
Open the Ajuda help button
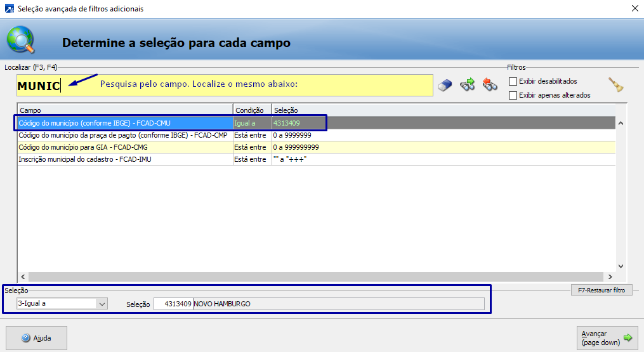click(36, 338)
